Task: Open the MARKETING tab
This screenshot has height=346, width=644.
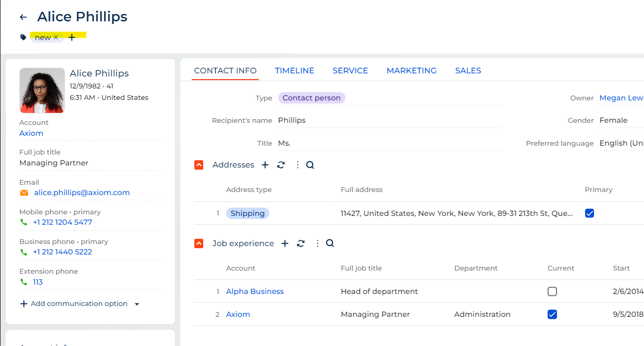Action: (412, 71)
